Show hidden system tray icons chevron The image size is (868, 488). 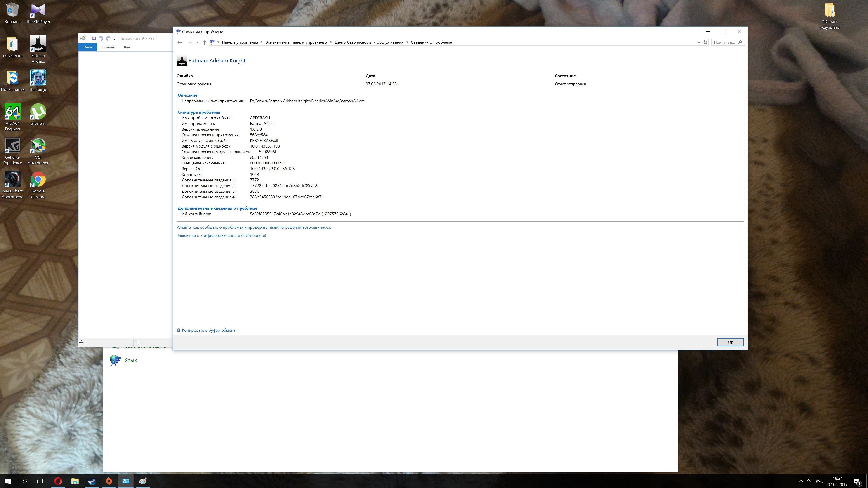click(801, 481)
